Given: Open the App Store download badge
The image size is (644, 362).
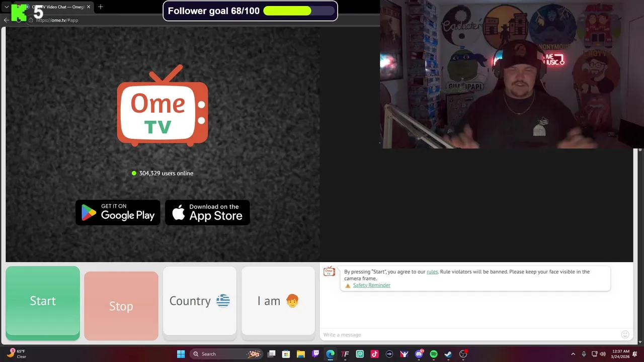Looking at the screenshot, I should pyautogui.click(x=207, y=212).
